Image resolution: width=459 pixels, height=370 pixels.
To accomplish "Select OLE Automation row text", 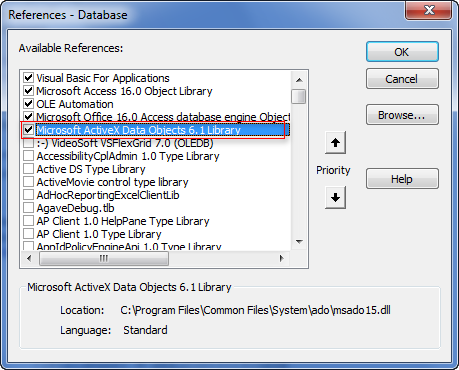I will 75,104.
